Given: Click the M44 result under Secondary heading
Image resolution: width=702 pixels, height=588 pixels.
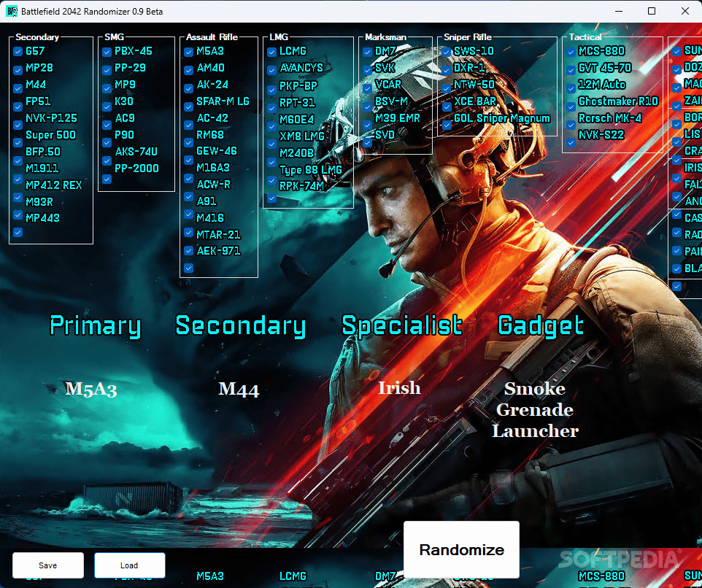Looking at the screenshot, I should [x=239, y=388].
